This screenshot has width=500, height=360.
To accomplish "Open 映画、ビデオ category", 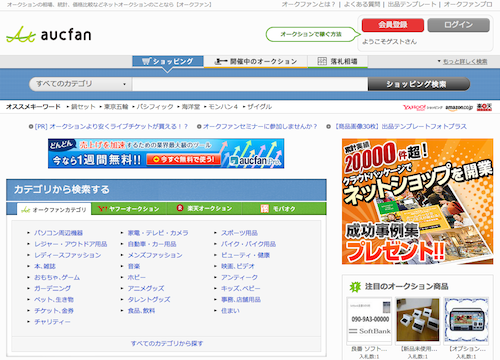I will (x=238, y=266).
